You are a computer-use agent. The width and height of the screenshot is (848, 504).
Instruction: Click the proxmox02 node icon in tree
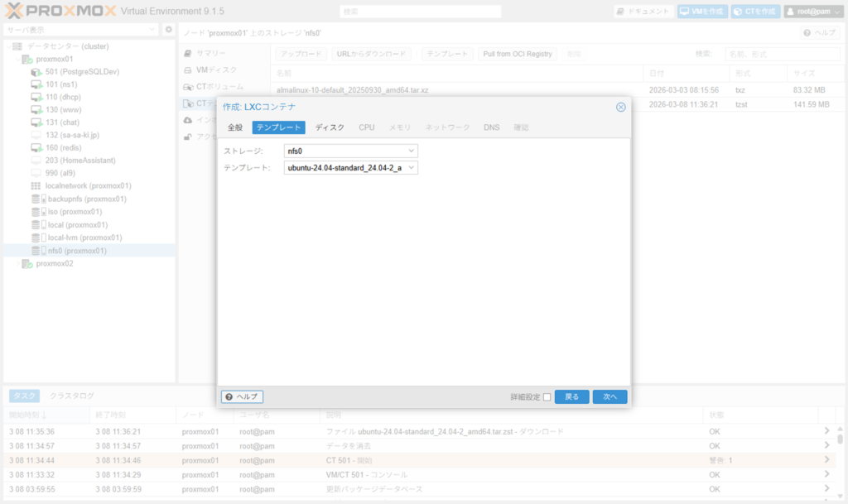pos(27,264)
